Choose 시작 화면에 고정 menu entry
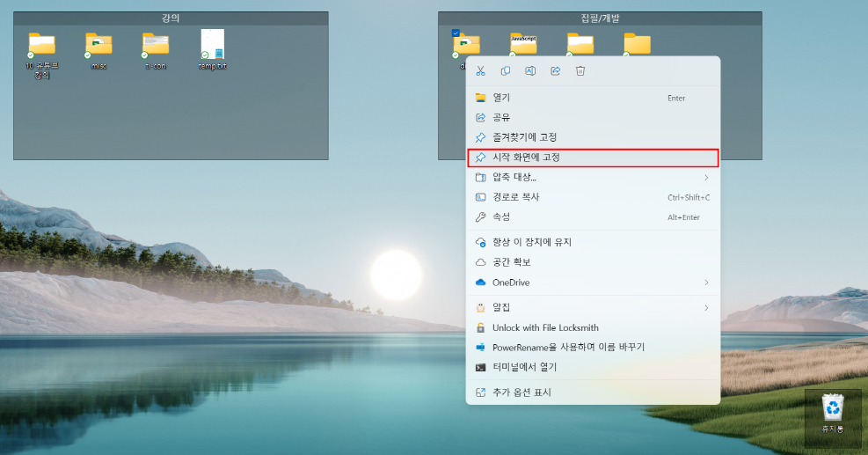 click(x=593, y=158)
